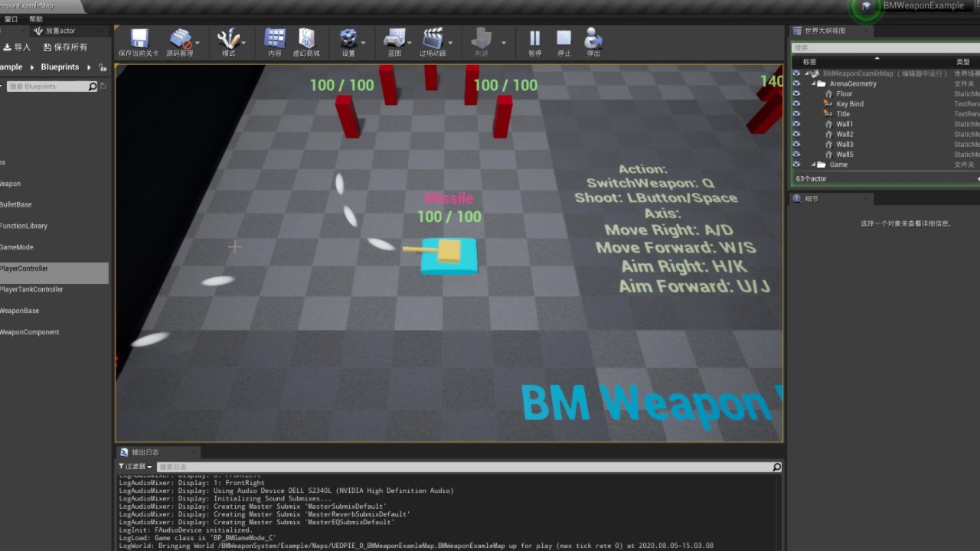Open Source Control (源码管理) toolbar icon
Image resolution: width=980 pixels, height=551 pixels.
click(x=181, y=38)
